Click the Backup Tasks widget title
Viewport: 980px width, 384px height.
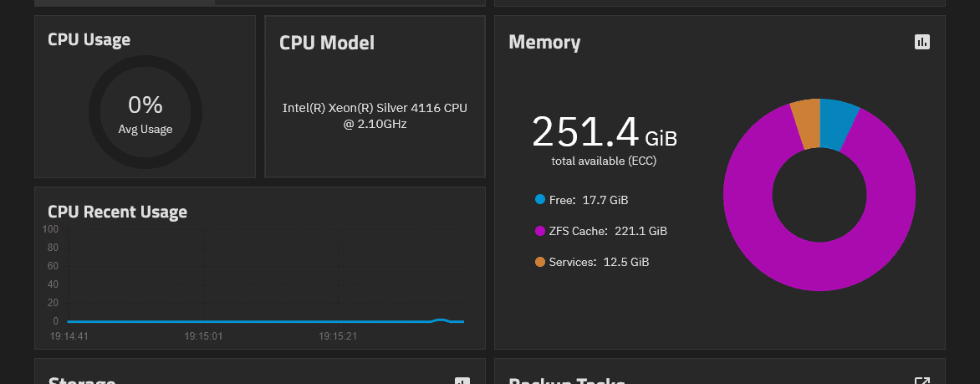coord(567,381)
